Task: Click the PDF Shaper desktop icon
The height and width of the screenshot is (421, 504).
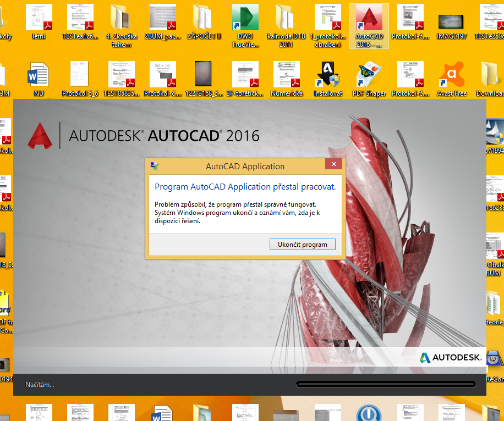Action: (x=369, y=75)
